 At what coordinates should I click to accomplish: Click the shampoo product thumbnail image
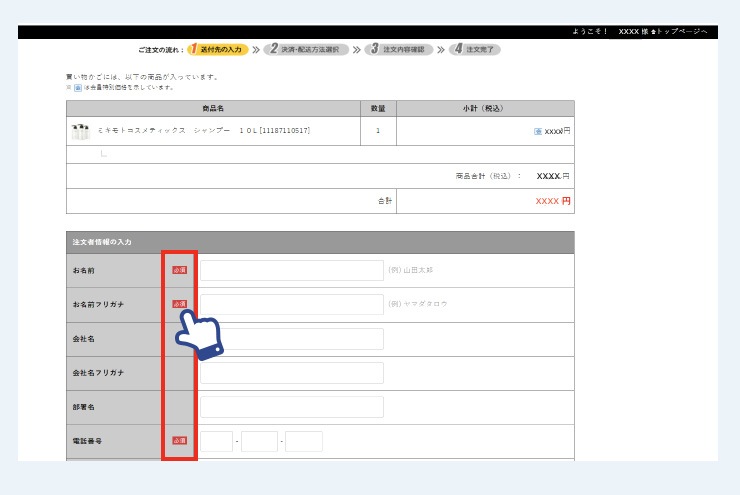(80, 131)
